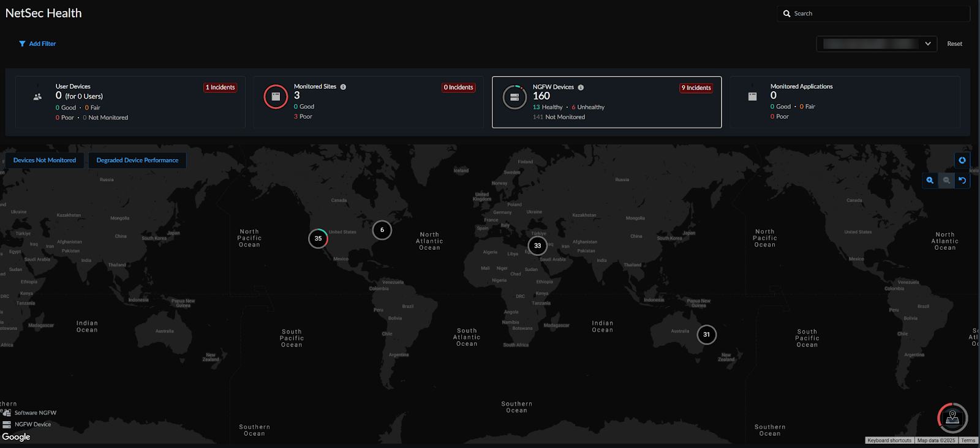
Task: Click the NGFW Devices ring icon
Action: click(514, 97)
